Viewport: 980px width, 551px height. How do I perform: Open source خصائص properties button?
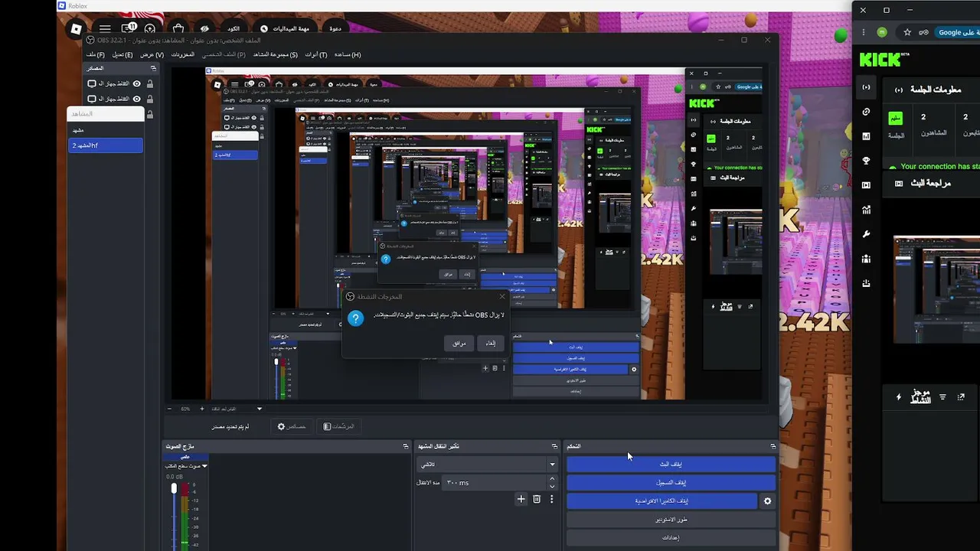pos(292,426)
